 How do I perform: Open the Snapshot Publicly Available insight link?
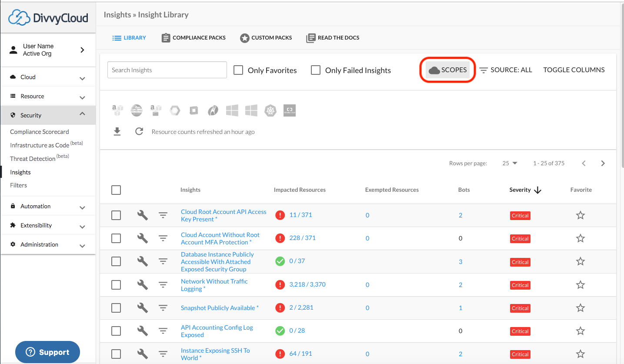pos(220,308)
